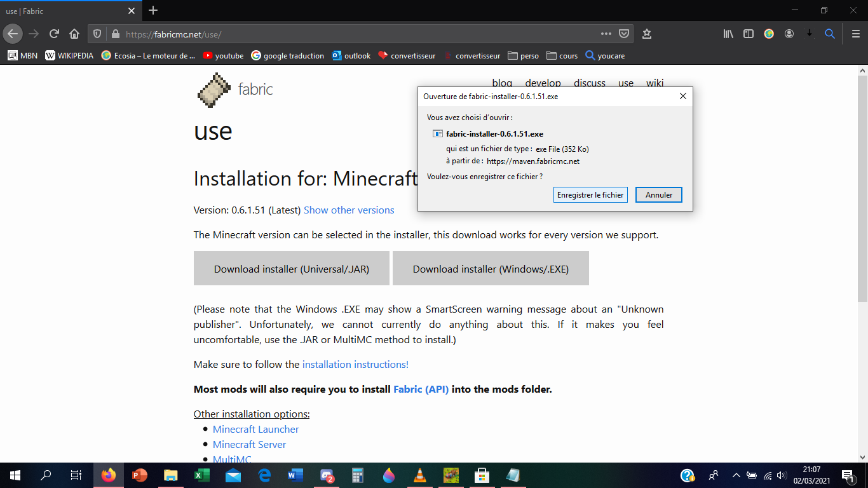The height and width of the screenshot is (488, 868).
Task: Click 'Enregistrer le fichier' button
Action: click(x=590, y=195)
